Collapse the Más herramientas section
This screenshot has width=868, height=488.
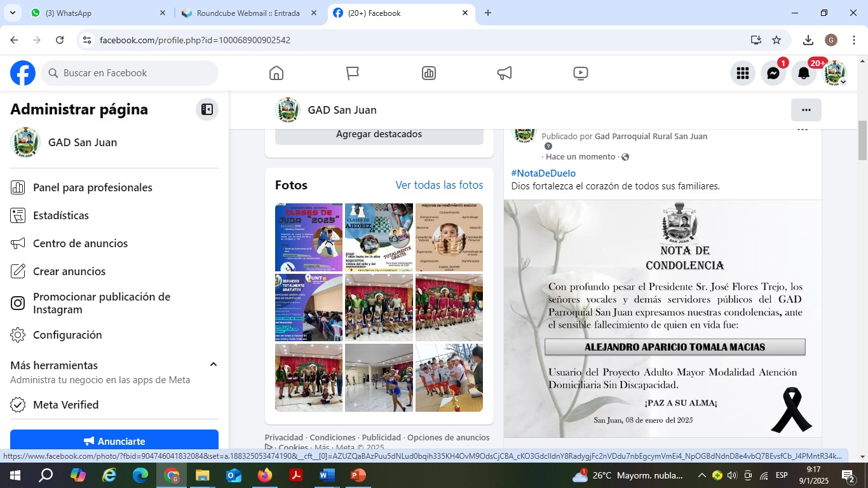point(214,365)
